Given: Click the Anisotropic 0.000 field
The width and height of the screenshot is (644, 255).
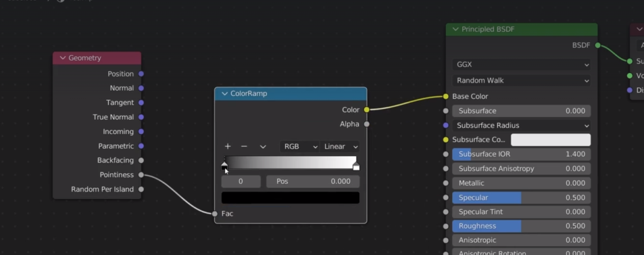Looking at the screenshot, I should point(521,240).
